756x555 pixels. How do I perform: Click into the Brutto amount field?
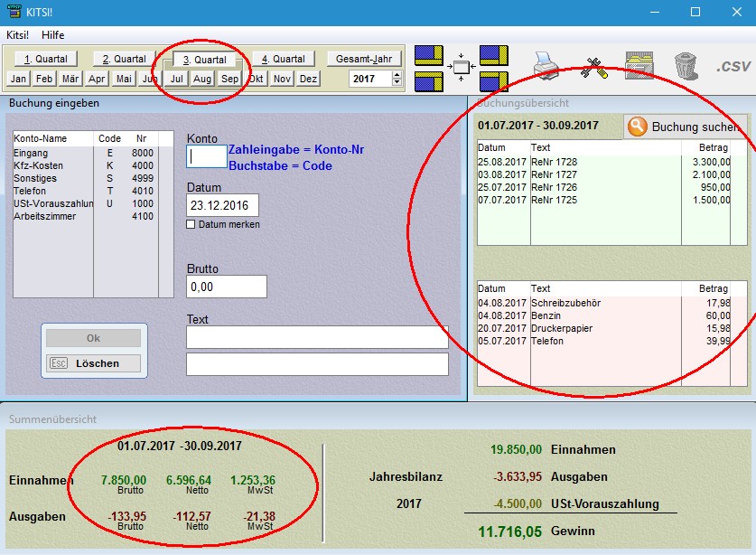226,287
